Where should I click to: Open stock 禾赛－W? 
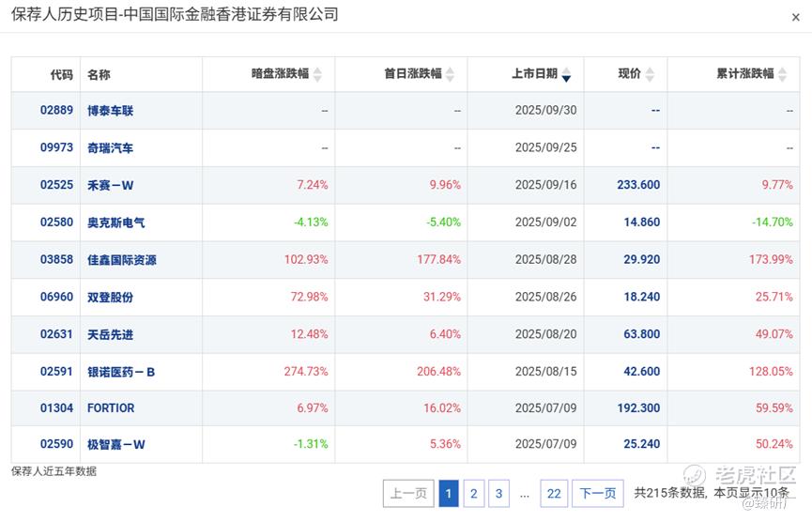111,185
